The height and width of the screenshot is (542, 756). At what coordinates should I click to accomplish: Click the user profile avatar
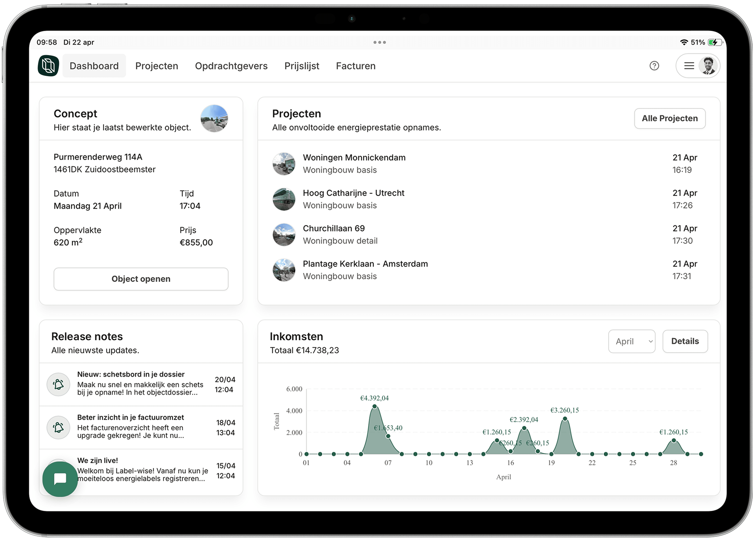(x=708, y=66)
